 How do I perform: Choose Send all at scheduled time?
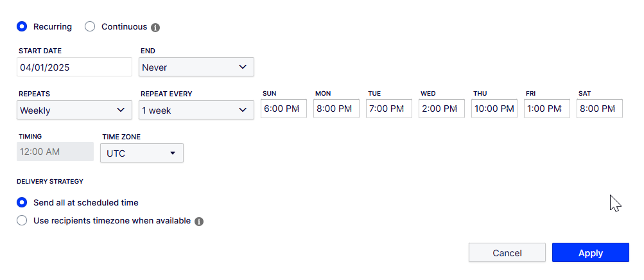pos(22,202)
